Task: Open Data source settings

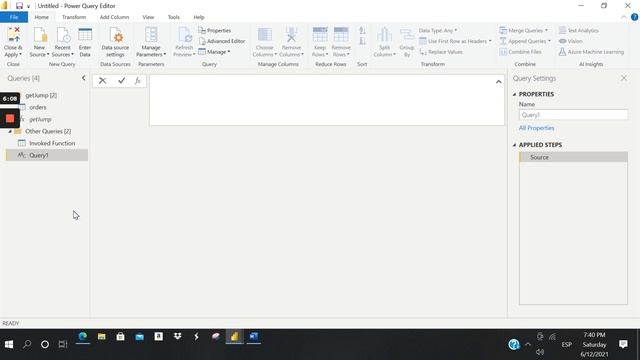Action: pos(116,35)
